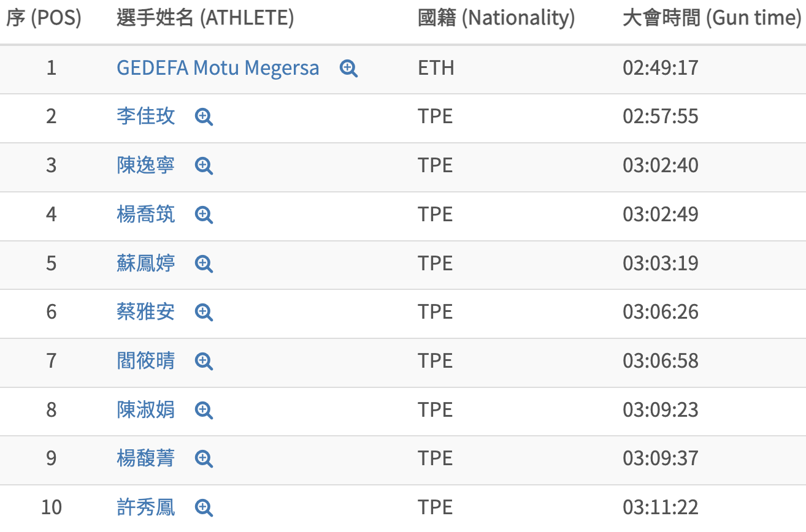Open athlete link GEDEFA Motu Megersa
Image resolution: width=806 pixels, height=532 pixels.
click(x=218, y=67)
